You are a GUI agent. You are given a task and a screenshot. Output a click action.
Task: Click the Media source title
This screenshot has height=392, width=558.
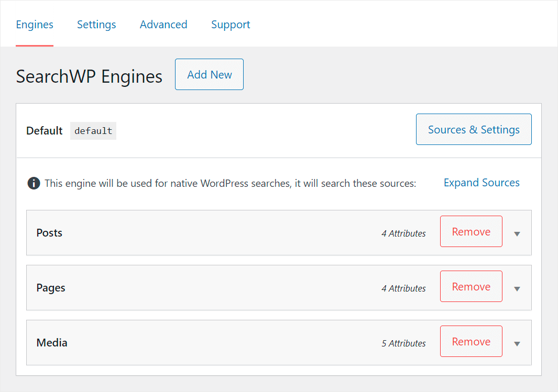pyautogui.click(x=52, y=343)
